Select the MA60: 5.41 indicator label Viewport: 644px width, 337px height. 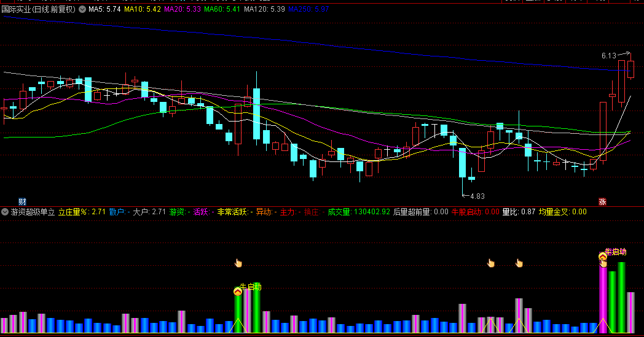point(222,9)
